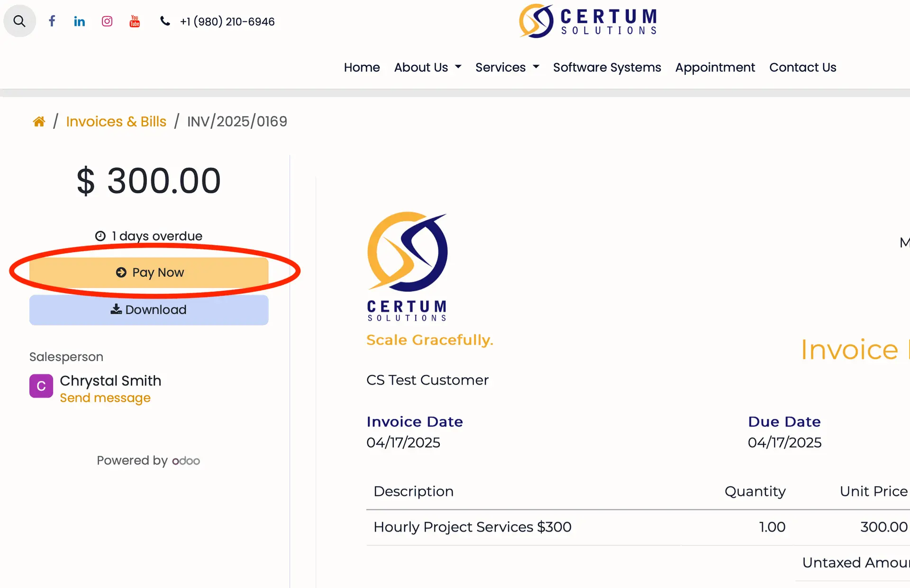Click the Send message link

click(x=105, y=398)
